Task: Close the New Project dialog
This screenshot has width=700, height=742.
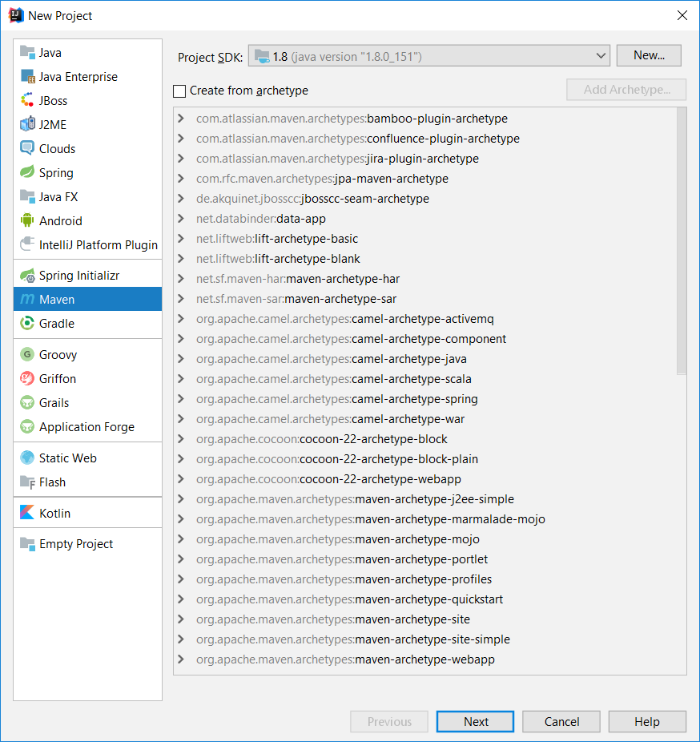Action: tap(682, 15)
